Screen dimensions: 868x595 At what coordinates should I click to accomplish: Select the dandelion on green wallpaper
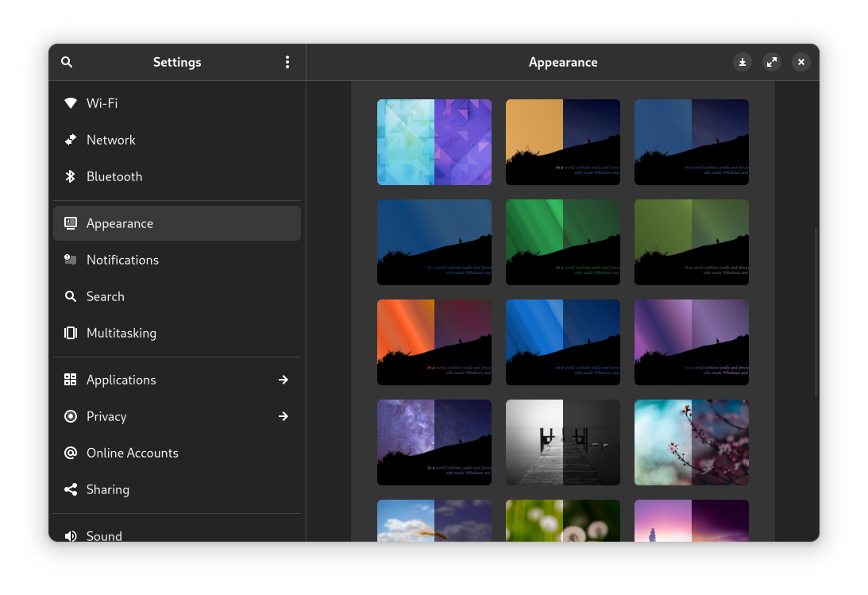point(562,521)
